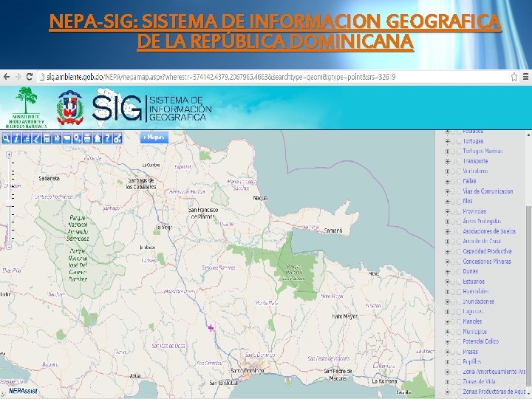Viewport: 532px width, 399px height.
Task: Click the Santo Domingo map label
Action: tap(248, 371)
